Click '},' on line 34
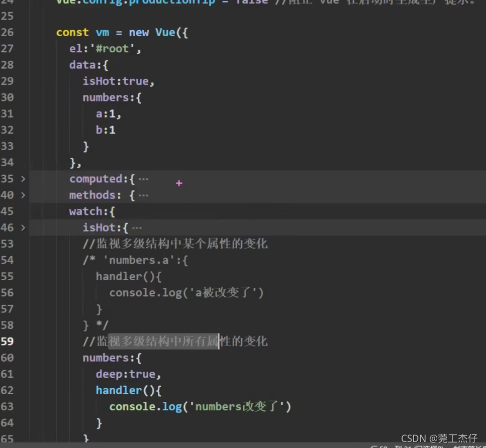This screenshot has width=486, height=448. (75, 163)
